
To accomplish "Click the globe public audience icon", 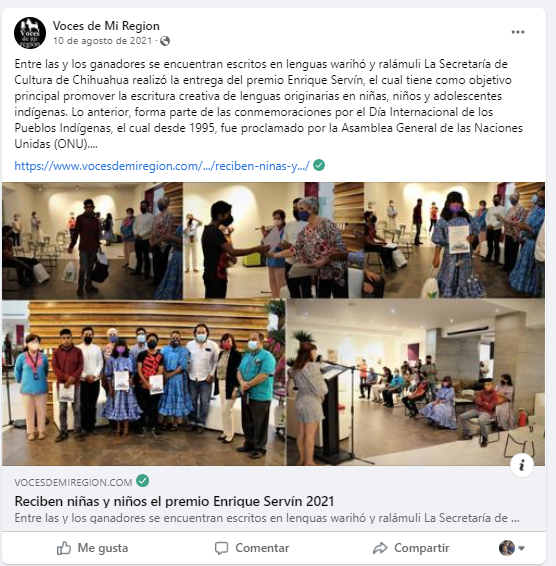I will click(x=165, y=41).
